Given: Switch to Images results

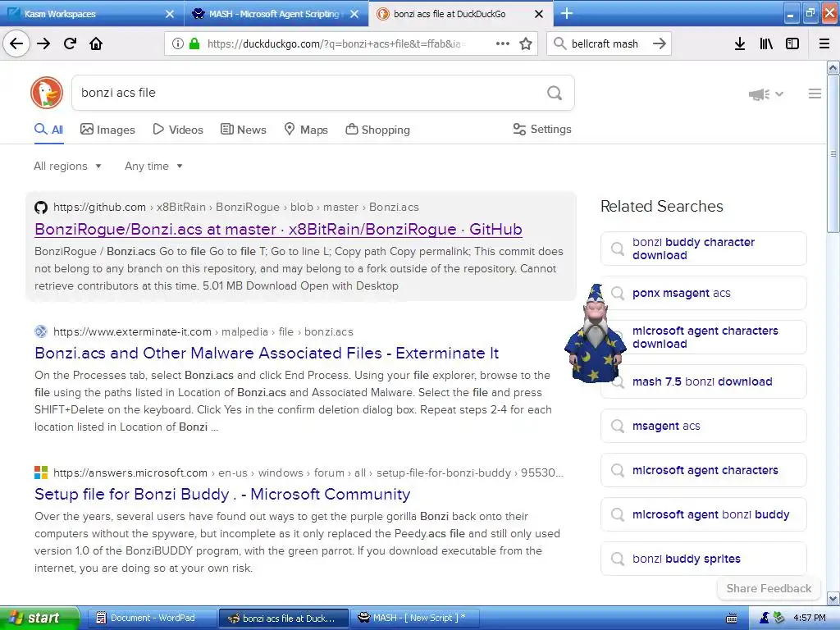Looking at the screenshot, I should (x=107, y=130).
